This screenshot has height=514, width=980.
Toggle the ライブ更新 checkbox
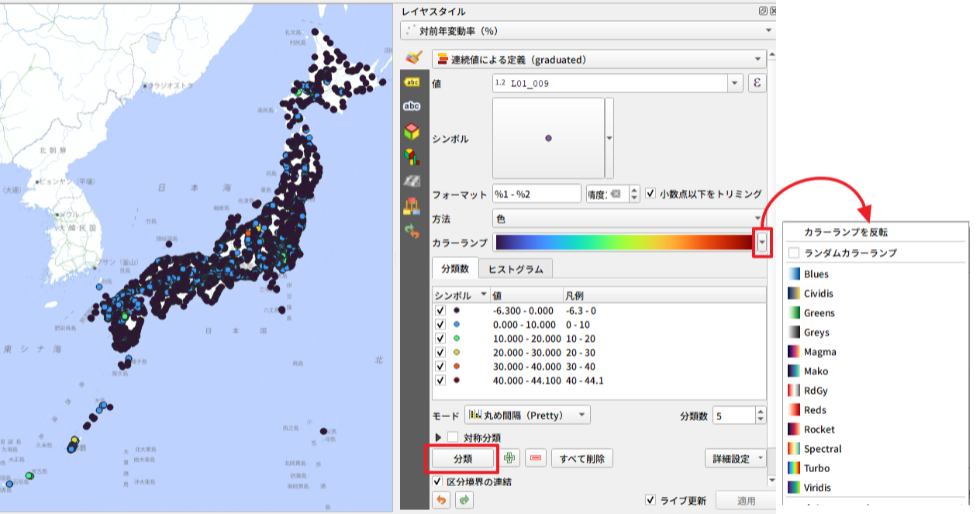coord(650,501)
